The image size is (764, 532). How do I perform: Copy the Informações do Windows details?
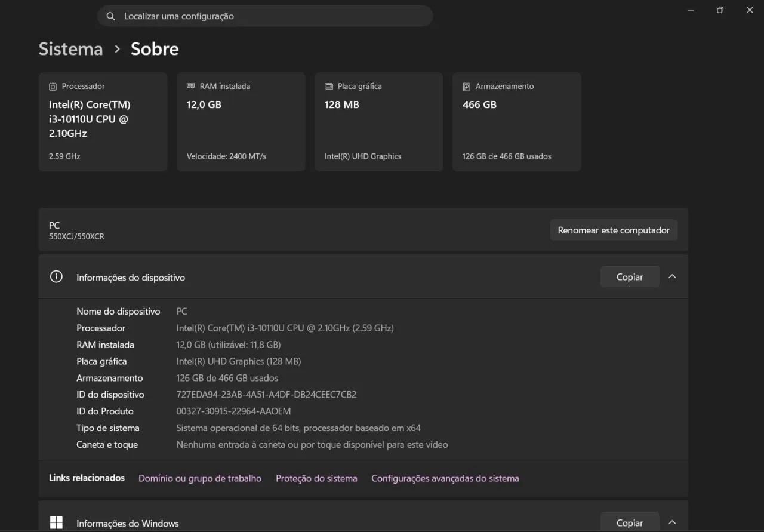tap(630, 522)
